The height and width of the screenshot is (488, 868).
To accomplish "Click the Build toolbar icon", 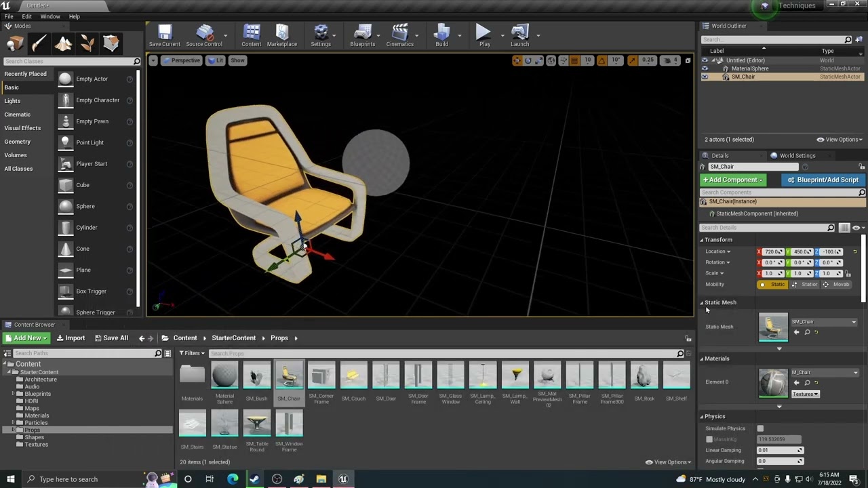I will [x=442, y=36].
